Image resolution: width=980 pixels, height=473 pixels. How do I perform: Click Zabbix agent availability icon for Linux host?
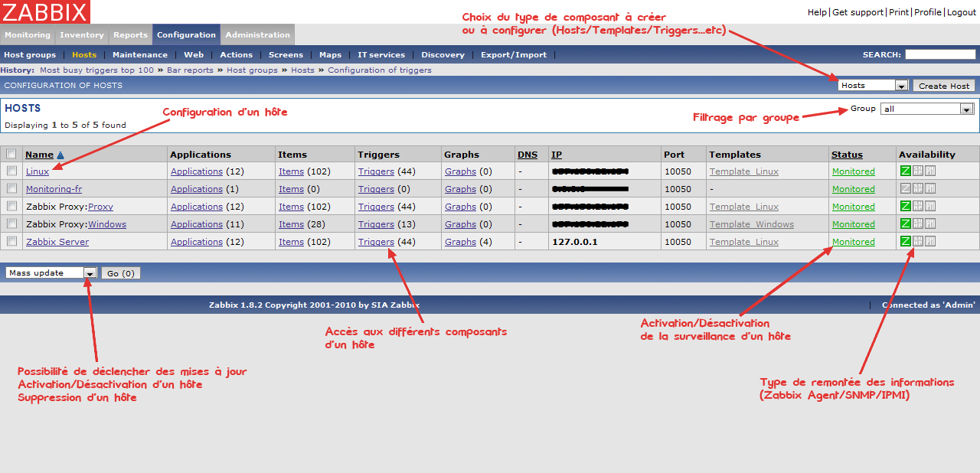906,171
